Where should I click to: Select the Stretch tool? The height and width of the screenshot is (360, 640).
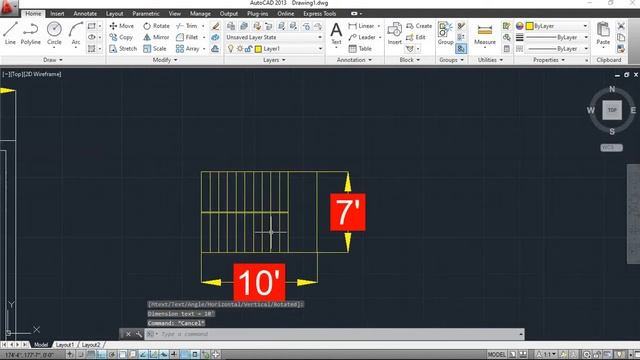(123, 49)
